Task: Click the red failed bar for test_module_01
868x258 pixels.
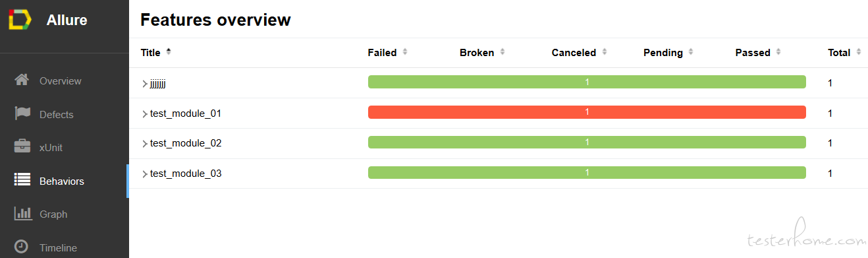Action: point(587,112)
